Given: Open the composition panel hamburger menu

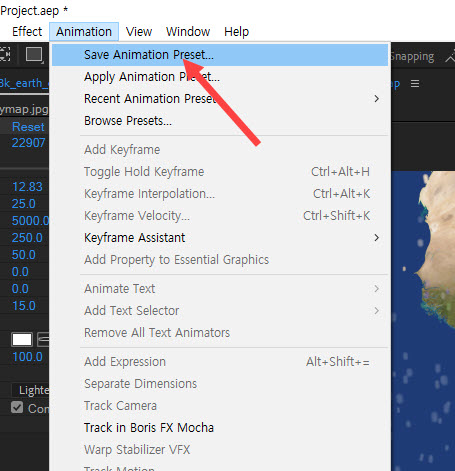Looking at the screenshot, I should pos(415,84).
